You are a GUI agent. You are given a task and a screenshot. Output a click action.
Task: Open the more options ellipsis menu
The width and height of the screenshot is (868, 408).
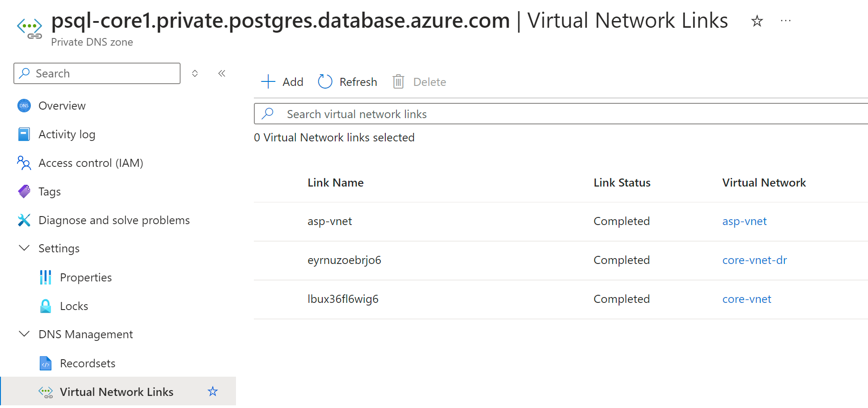coord(786,21)
